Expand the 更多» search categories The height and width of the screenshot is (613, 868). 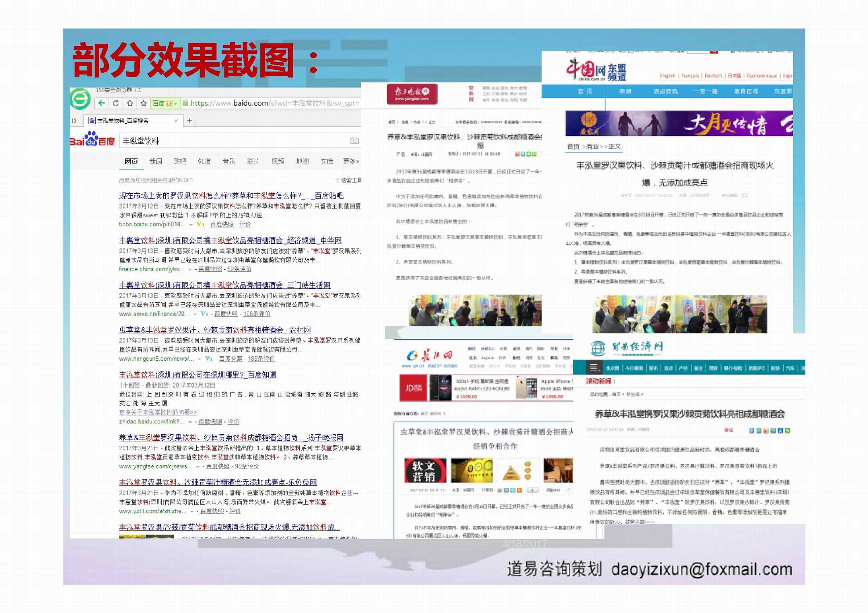(x=351, y=162)
